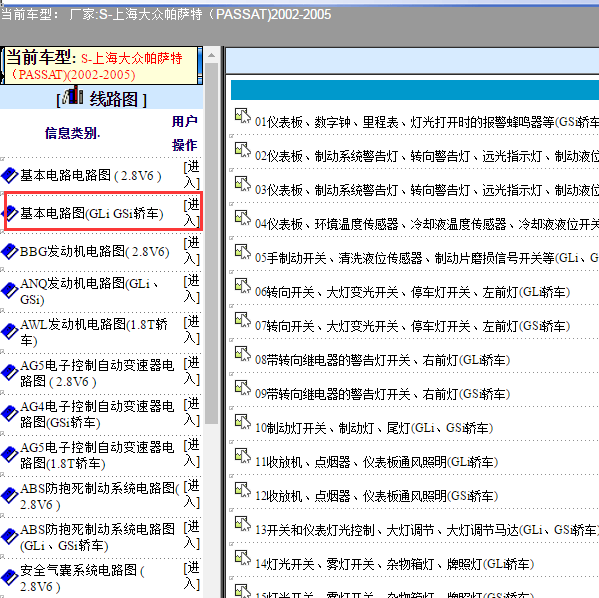Select BBG发动机电路图( 2.8V6) category

(94, 251)
